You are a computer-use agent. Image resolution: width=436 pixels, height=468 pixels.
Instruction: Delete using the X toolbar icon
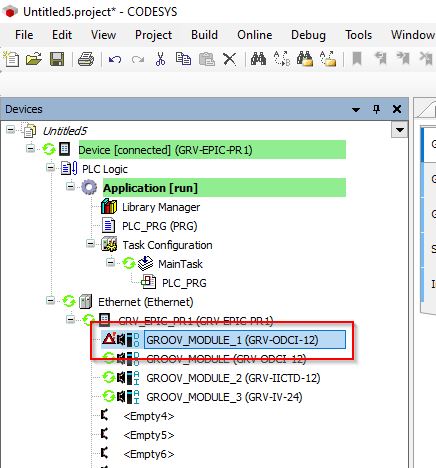[x=229, y=59]
